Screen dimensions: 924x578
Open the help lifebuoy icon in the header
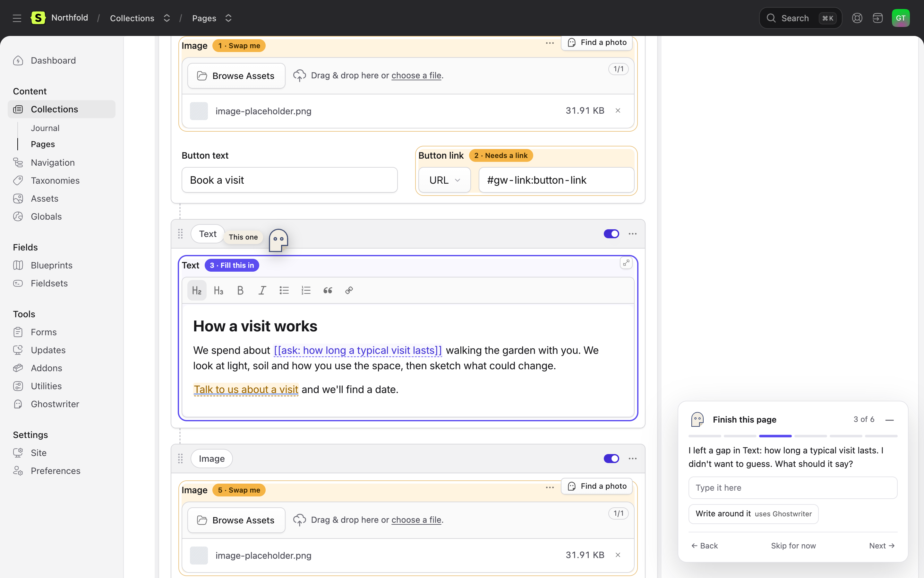(x=857, y=18)
